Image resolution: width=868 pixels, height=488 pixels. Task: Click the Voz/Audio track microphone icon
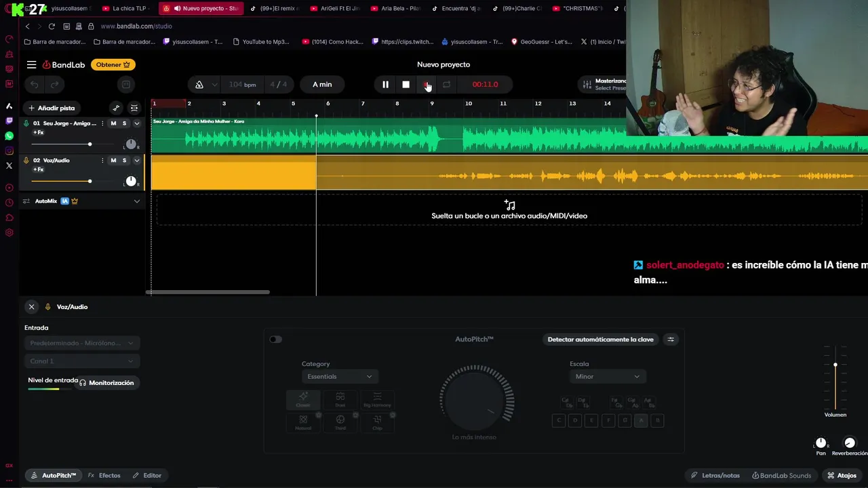point(26,161)
